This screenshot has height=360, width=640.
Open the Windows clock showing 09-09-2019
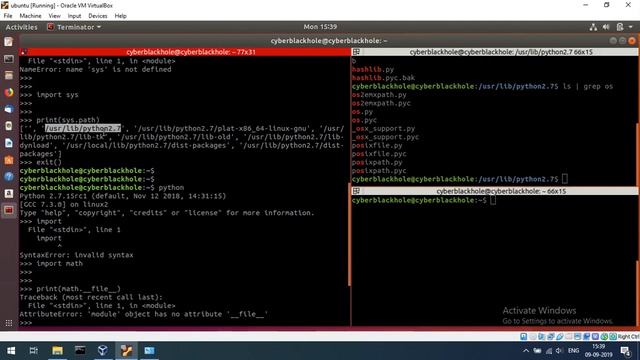coord(599,351)
